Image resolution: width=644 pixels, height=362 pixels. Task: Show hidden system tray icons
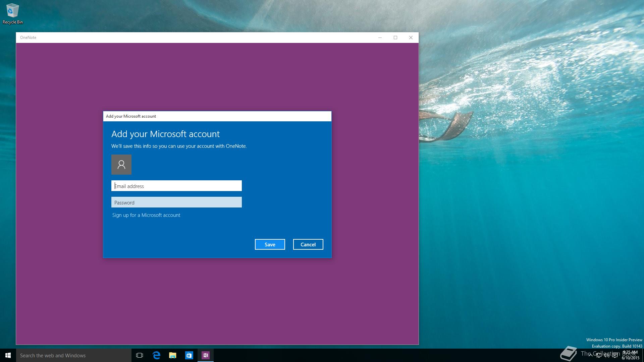[x=590, y=355]
